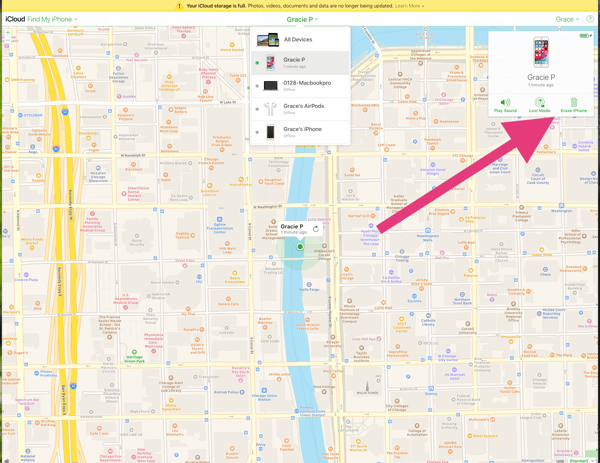
Task: Click the Learn More link in the storage banner
Action: pyautogui.click(x=409, y=6)
